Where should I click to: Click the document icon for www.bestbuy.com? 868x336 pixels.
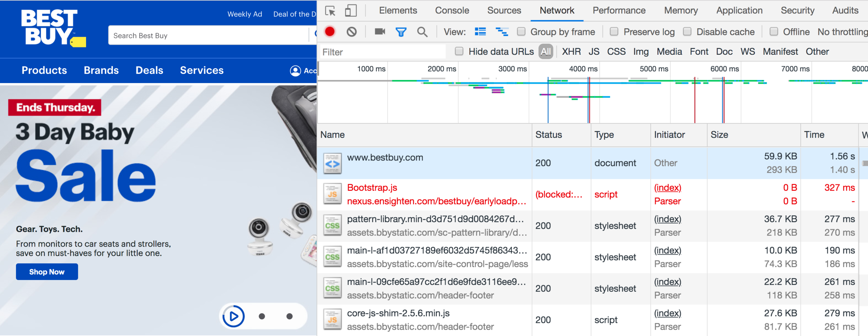tap(332, 163)
